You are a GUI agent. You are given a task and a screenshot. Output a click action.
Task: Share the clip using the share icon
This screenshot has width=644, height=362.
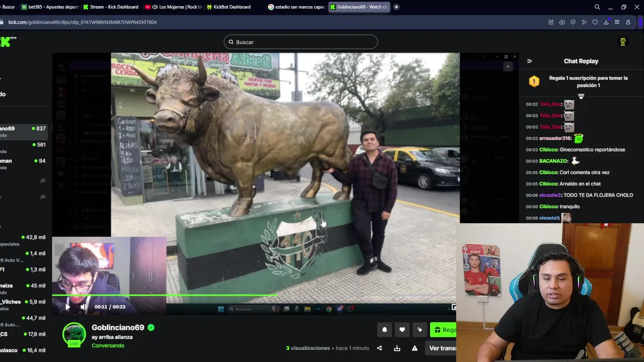[x=379, y=348]
